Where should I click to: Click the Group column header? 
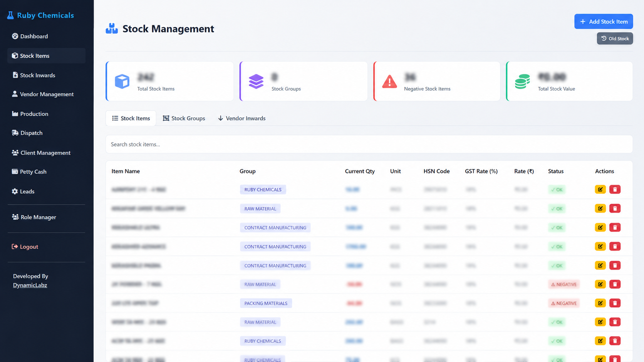point(248,171)
